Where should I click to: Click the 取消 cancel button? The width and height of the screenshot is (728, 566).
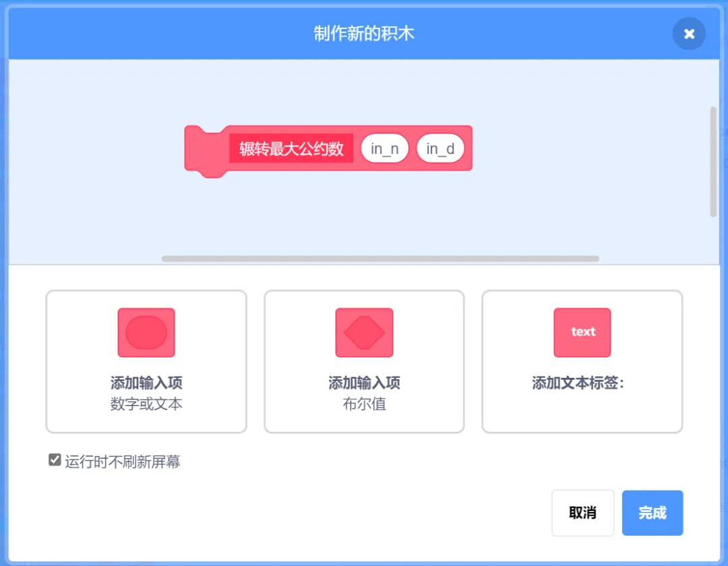582,513
